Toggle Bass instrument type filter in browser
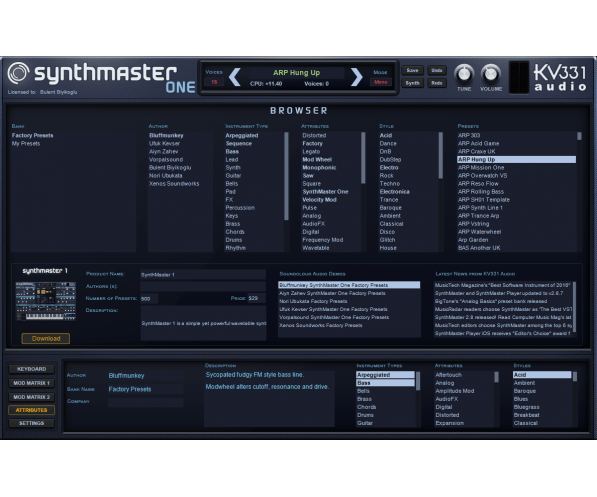597x497 pixels. (232, 152)
